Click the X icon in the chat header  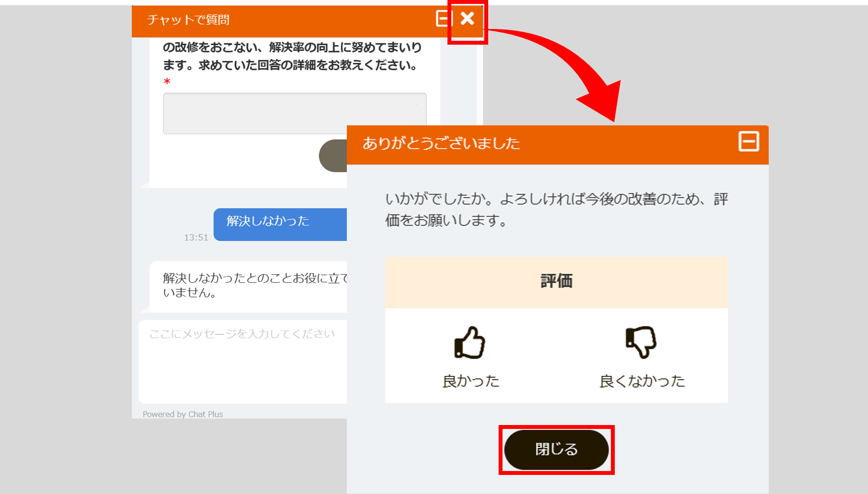point(467,19)
